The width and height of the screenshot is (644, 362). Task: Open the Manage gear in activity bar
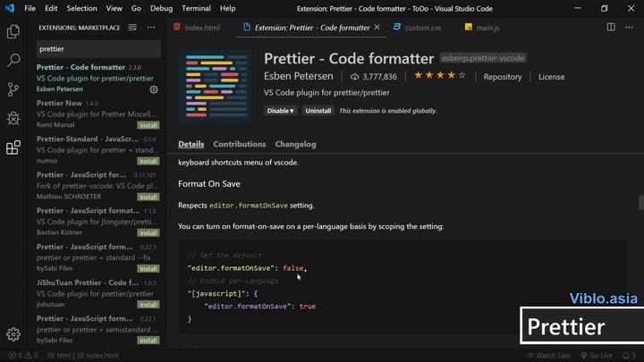pos(13,334)
